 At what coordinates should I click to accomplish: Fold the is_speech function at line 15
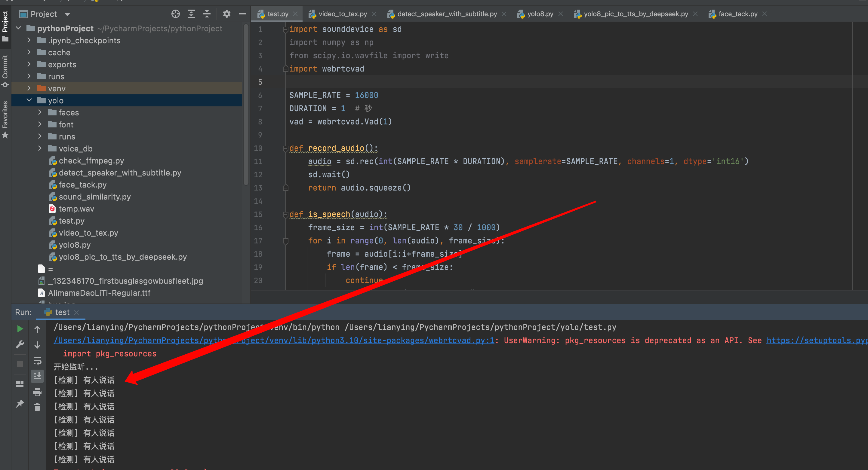[x=285, y=215]
